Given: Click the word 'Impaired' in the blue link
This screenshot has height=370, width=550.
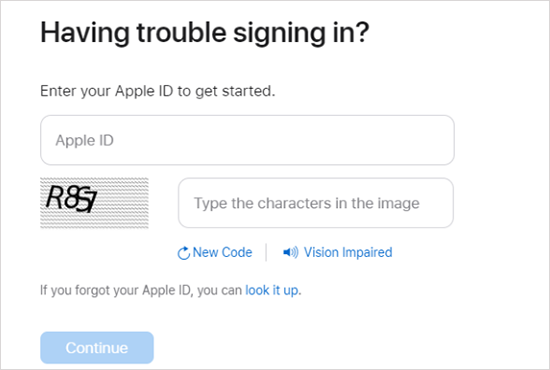Looking at the screenshot, I should click(x=367, y=252).
